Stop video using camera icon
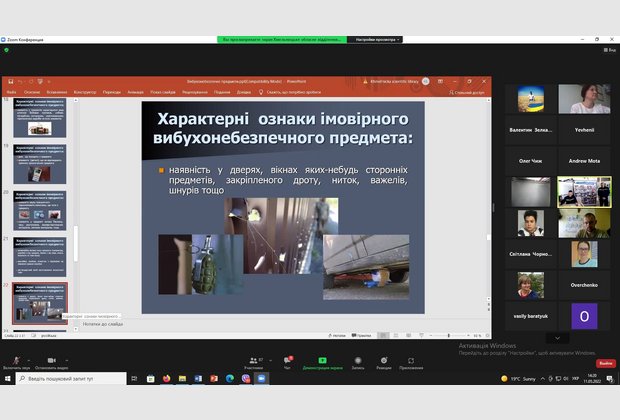 click(x=51, y=360)
